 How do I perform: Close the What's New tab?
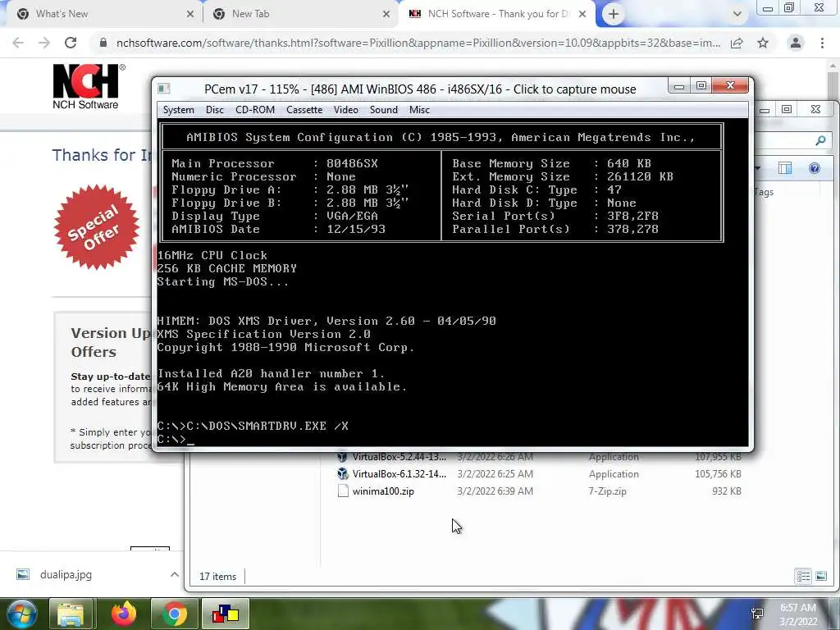(x=190, y=15)
